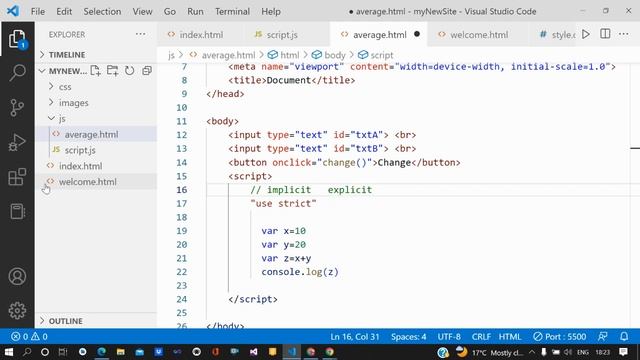The image size is (640, 360).
Task: Click the Ln 16, Col 31 status entry
Action: click(x=355, y=337)
